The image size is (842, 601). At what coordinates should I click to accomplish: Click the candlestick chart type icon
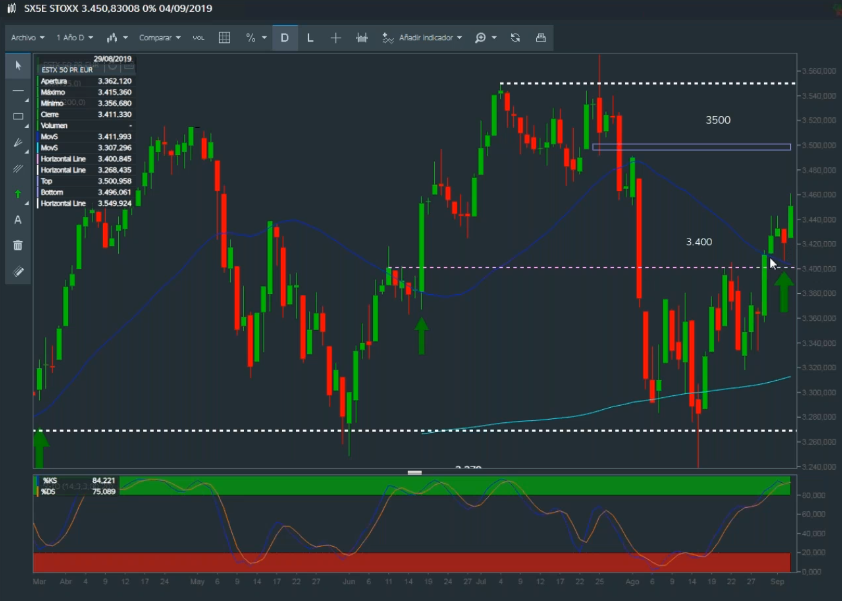(112, 38)
